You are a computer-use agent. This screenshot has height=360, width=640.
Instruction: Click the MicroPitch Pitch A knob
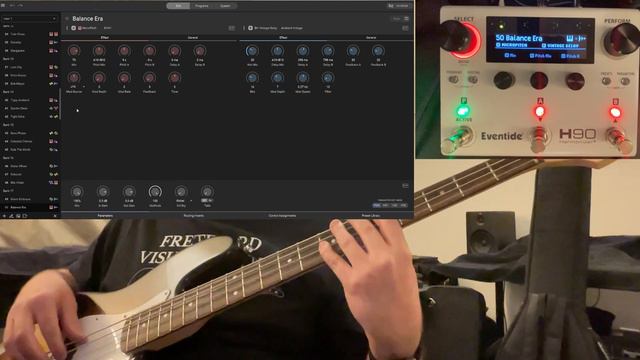click(124, 51)
